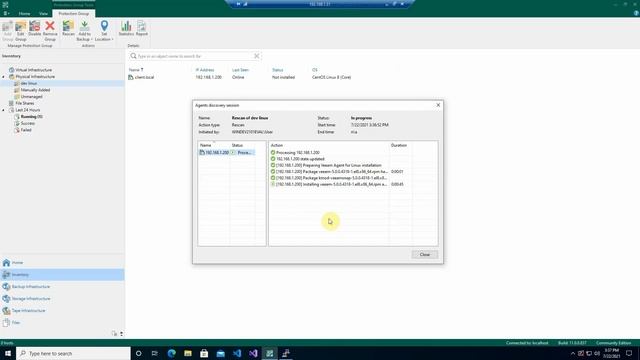This screenshot has width=640, height=360.
Task: Select the 192.168.1.200 row in the dialog
Action: click(x=227, y=152)
